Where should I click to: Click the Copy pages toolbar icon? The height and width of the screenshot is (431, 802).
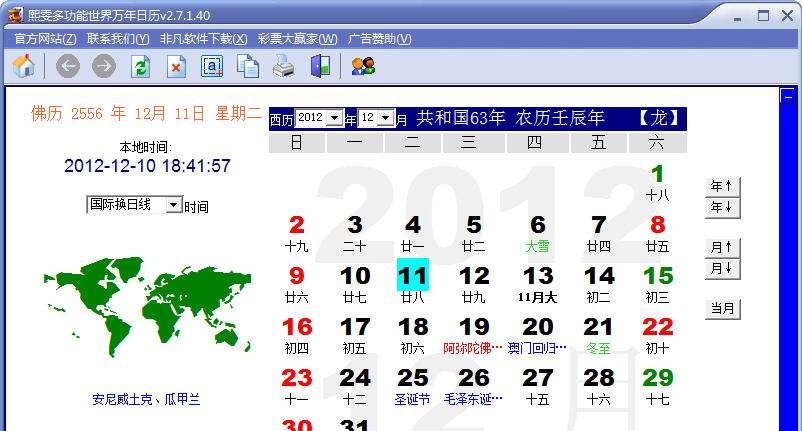click(x=248, y=66)
